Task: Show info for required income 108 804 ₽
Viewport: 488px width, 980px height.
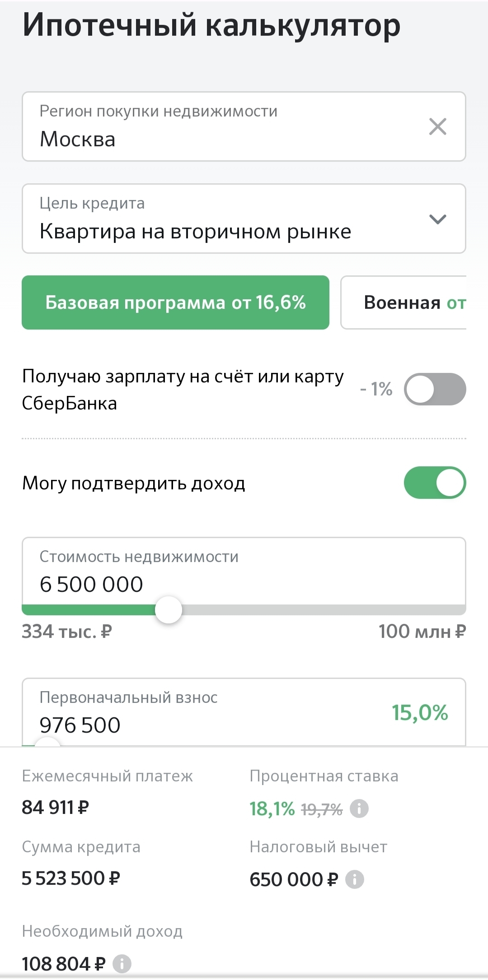Action: [x=122, y=964]
